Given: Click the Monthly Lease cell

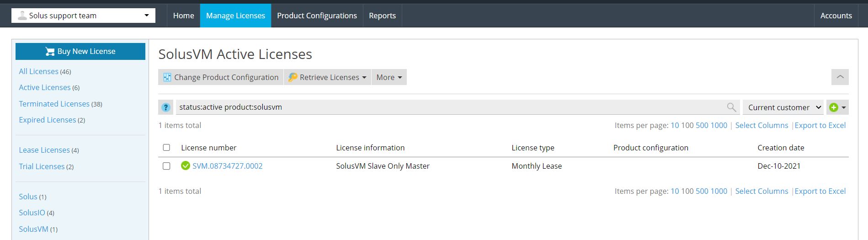Looking at the screenshot, I should [537, 166].
